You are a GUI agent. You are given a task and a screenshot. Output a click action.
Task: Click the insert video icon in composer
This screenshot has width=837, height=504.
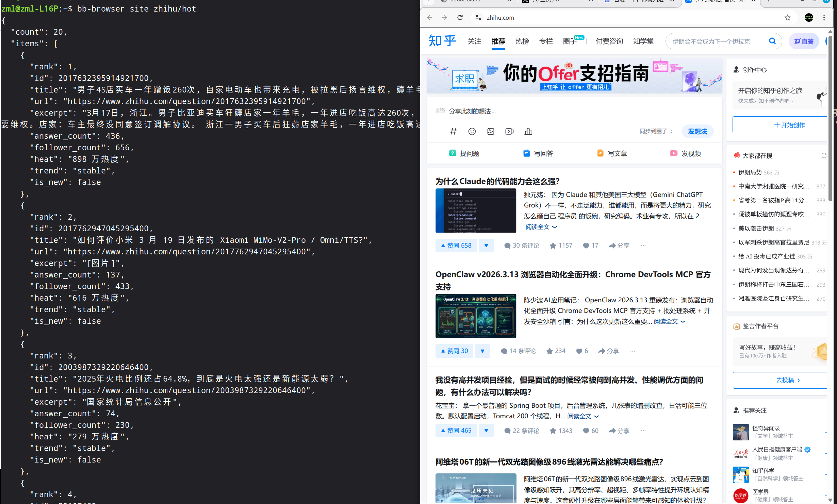tap(509, 131)
